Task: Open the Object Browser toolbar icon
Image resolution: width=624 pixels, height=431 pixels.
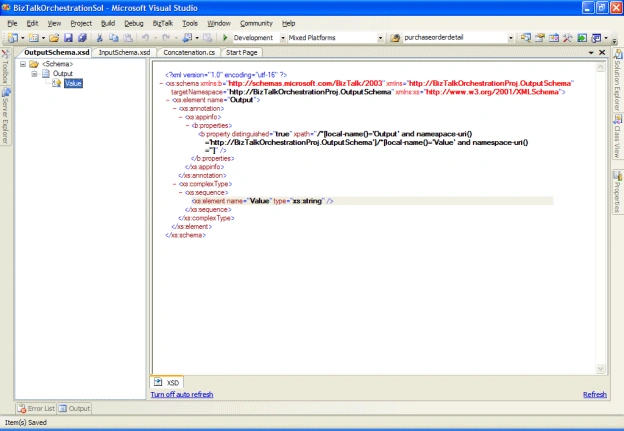Action: click(x=554, y=38)
